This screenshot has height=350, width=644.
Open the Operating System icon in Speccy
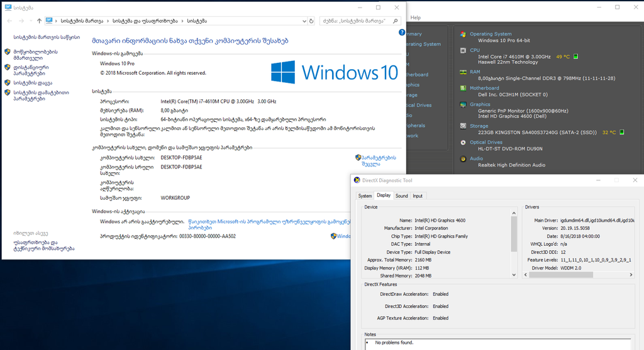coord(464,35)
